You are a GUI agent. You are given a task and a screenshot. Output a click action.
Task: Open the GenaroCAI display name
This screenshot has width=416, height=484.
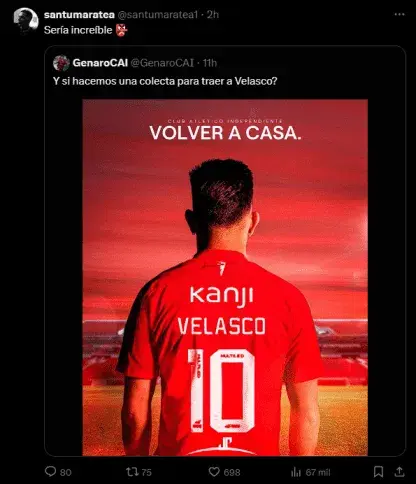point(100,63)
